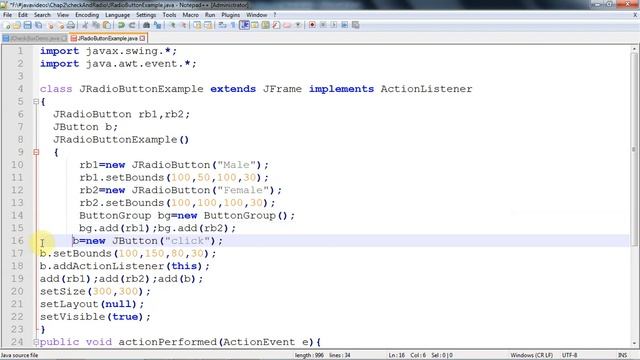Click "setVisible(true);" on line 22
Viewport: 640px width, 360px height.
tap(96, 317)
